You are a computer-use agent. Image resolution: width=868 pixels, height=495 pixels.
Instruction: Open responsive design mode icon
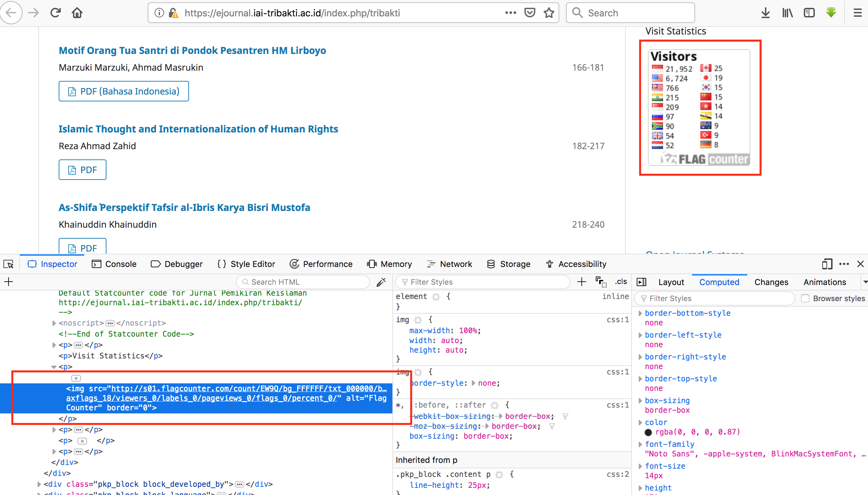(x=827, y=264)
